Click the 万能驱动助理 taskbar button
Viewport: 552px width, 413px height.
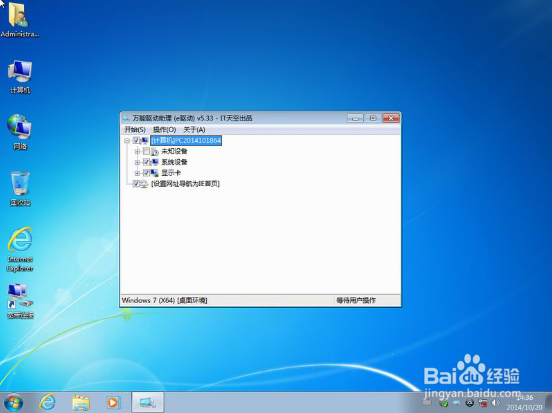(x=148, y=402)
